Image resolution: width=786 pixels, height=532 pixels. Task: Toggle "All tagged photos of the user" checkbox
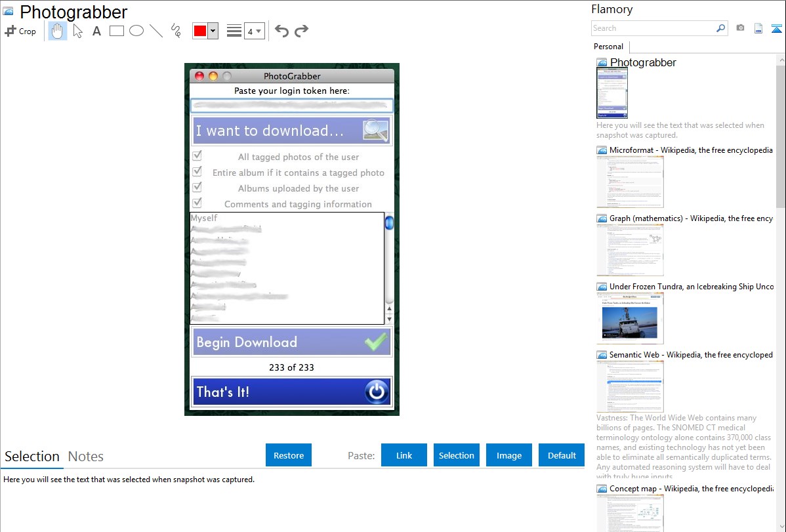pyautogui.click(x=197, y=156)
